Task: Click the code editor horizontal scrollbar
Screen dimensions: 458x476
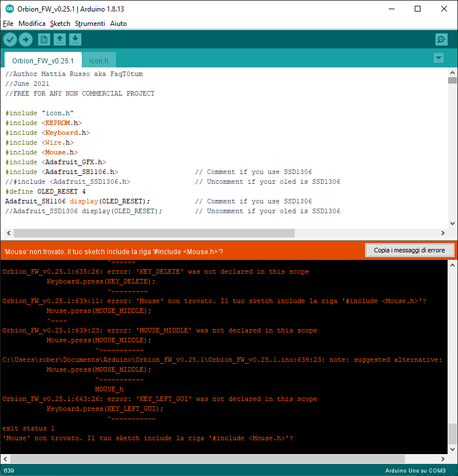Action: pyautogui.click(x=153, y=233)
